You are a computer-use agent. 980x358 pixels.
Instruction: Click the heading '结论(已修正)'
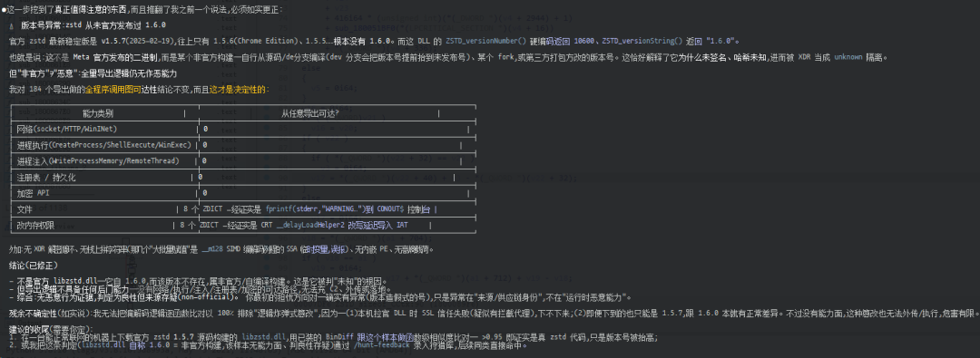point(34,266)
